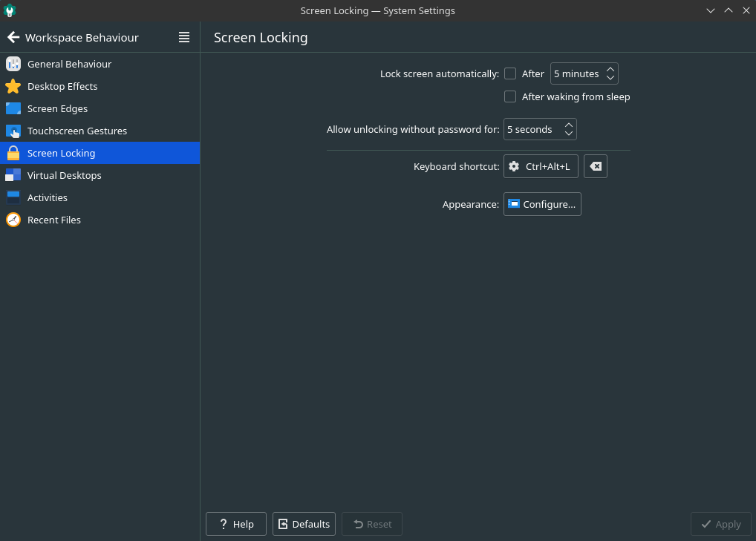Screen dimensions: 756x541
Task: Decrease the unlock grace seconds value
Action: (569, 134)
